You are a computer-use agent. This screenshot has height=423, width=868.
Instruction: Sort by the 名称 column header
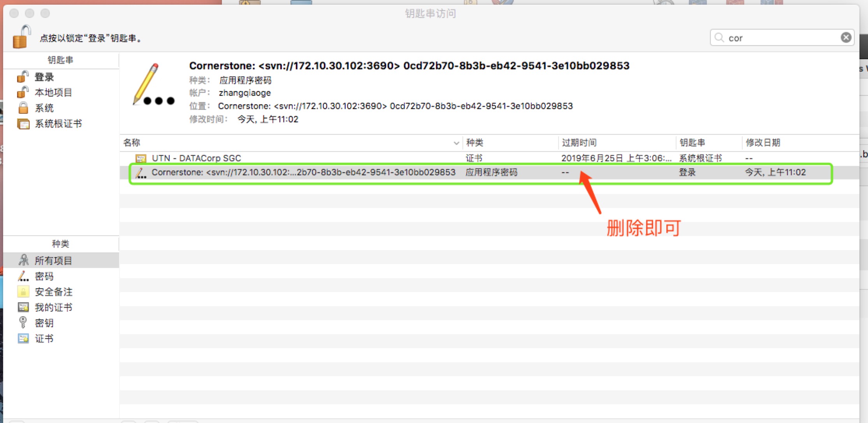[291, 143]
